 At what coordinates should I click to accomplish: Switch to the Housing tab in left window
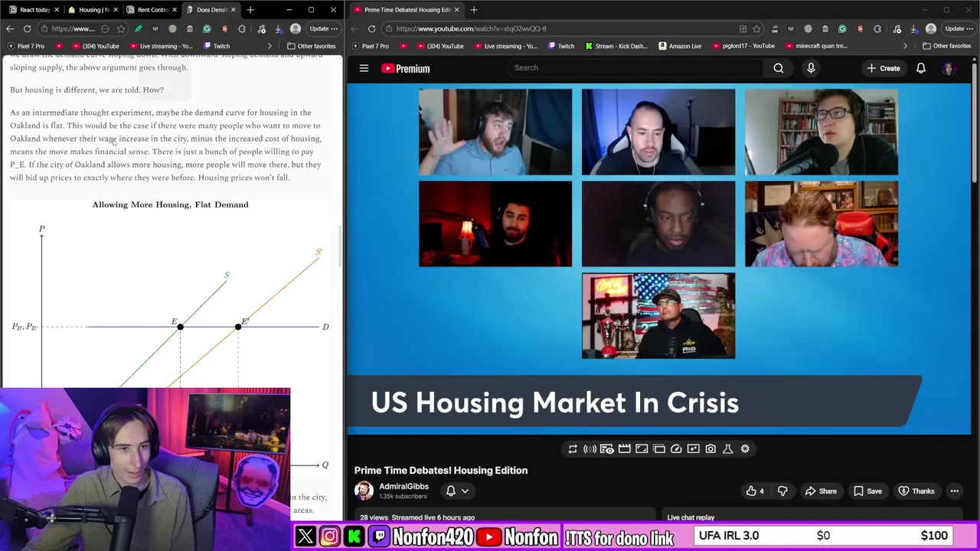tap(93, 9)
